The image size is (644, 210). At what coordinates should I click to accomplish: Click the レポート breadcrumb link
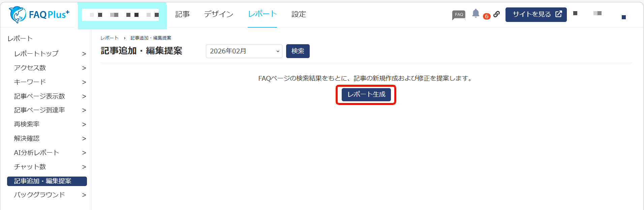tap(110, 38)
